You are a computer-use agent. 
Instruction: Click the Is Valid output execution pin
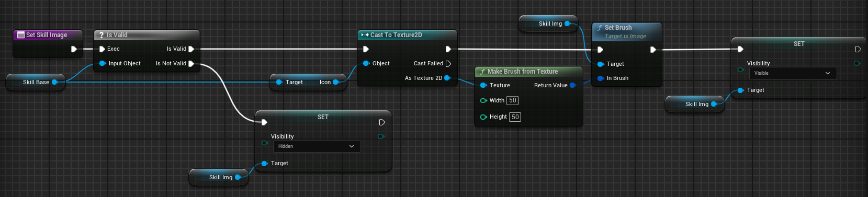[x=191, y=49]
